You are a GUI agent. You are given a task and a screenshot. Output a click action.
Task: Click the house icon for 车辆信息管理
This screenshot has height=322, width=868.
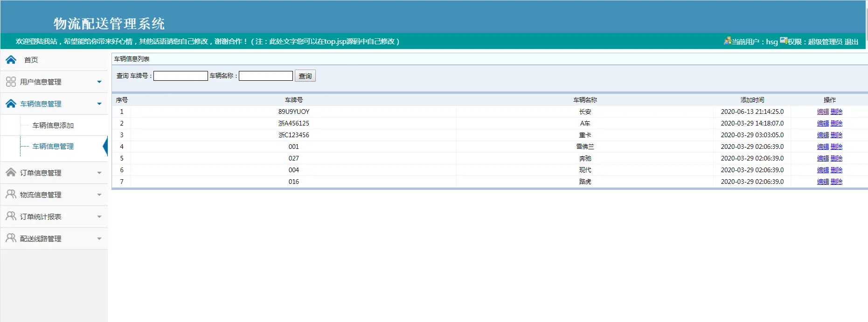pyautogui.click(x=11, y=104)
